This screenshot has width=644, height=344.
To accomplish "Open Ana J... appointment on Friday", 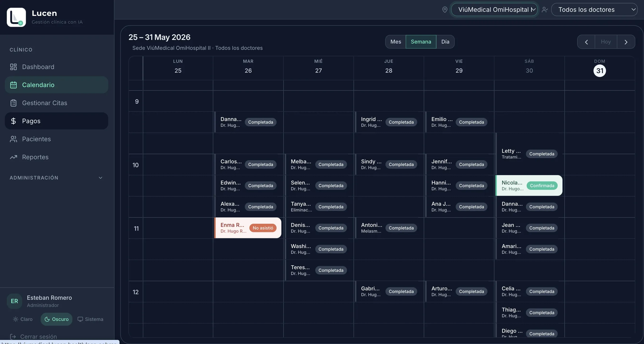I will 459,206.
